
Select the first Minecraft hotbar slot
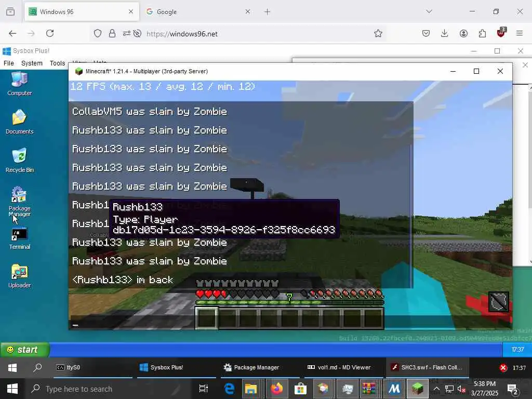[207, 318]
